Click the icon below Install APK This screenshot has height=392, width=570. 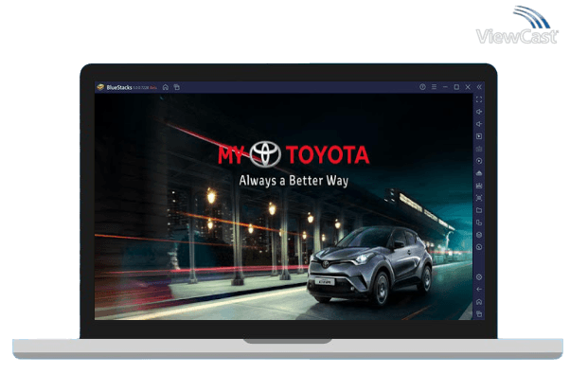479,186
